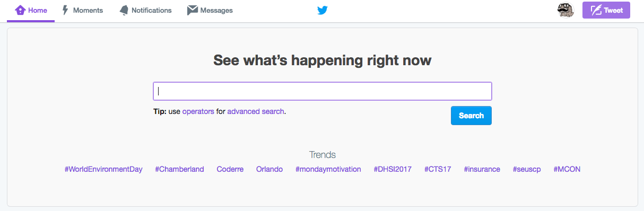Open the profile avatar menu
This screenshot has height=211, width=644.
pyautogui.click(x=566, y=10)
